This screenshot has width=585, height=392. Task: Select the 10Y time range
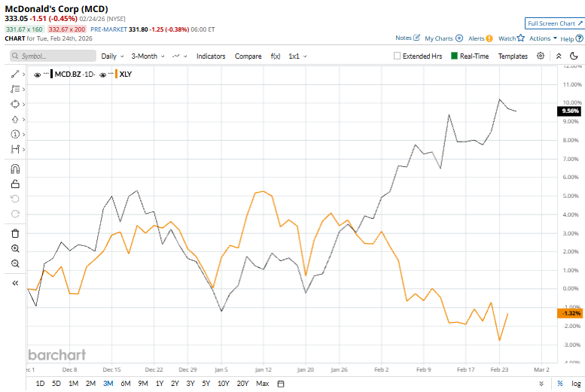pos(224,384)
